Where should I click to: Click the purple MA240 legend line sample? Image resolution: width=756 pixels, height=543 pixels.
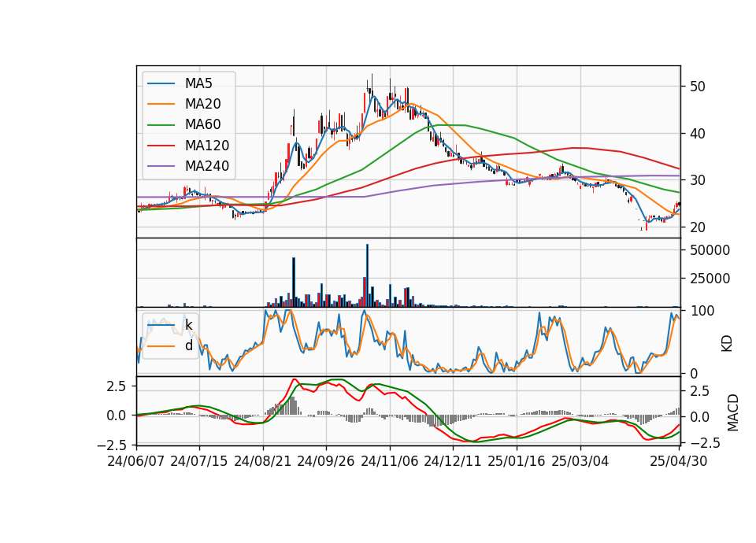coord(161,166)
